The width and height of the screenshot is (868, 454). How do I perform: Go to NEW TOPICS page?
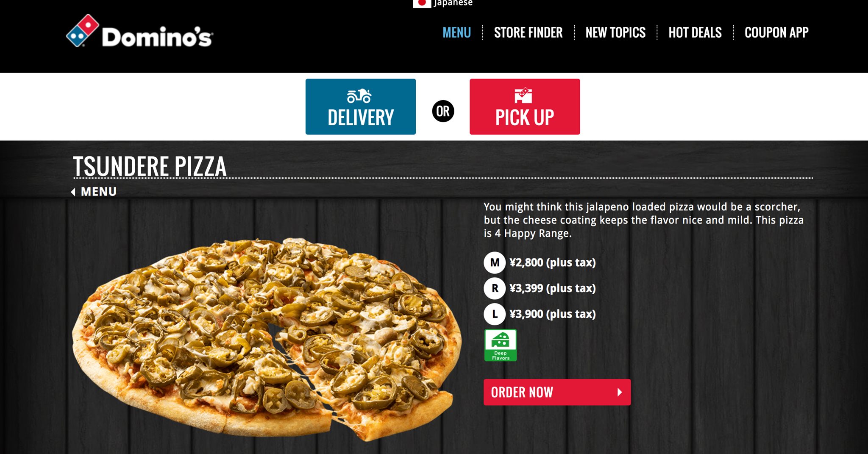click(x=615, y=33)
